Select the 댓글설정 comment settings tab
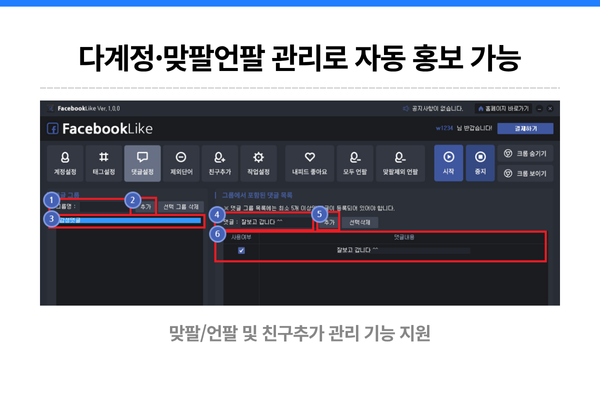The height and width of the screenshot is (400, 600). click(142, 163)
